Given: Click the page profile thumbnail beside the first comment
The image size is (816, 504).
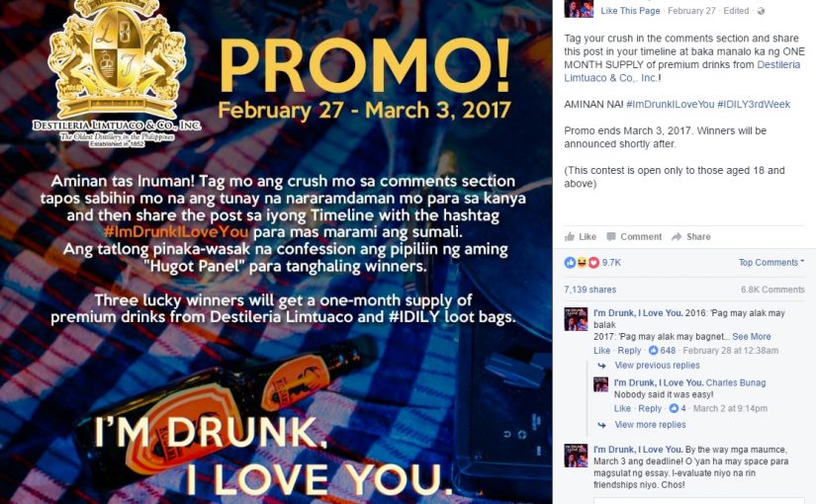Looking at the screenshot, I should click(x=576, y=319).
